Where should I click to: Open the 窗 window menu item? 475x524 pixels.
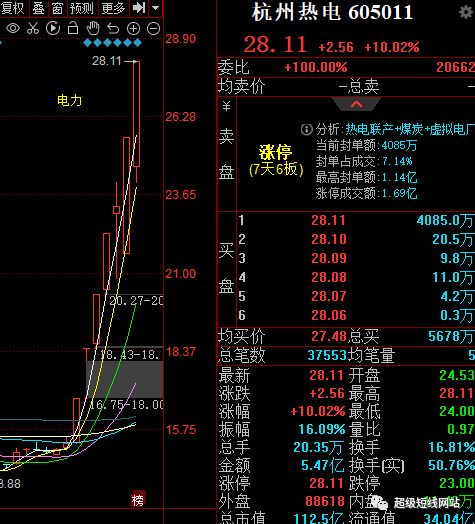58,8
